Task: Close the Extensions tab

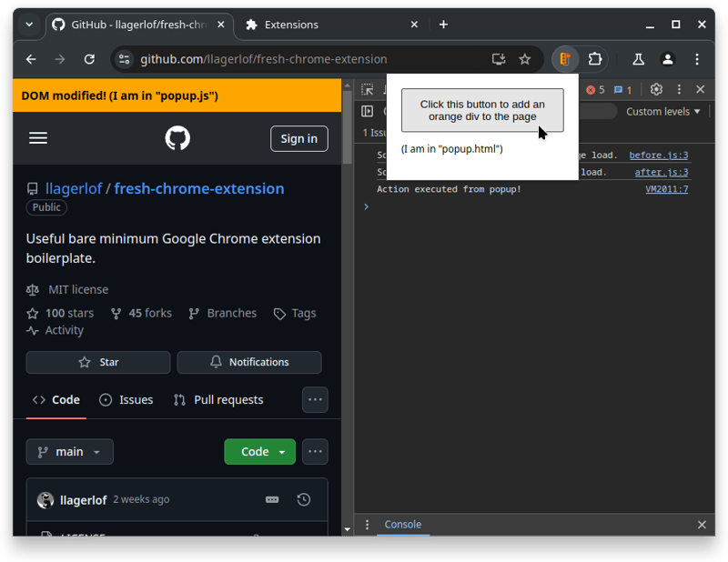Action: click(x=414, y=25)
